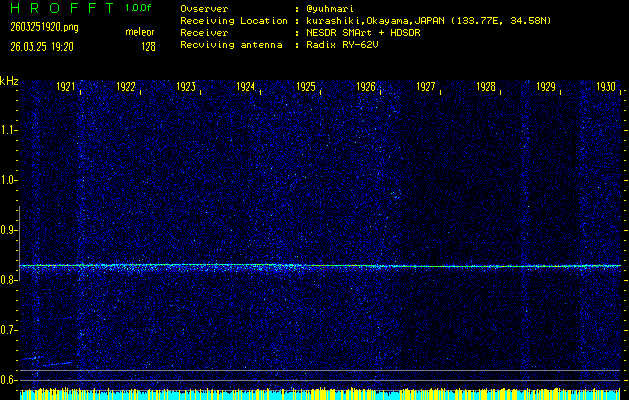Click the 1928 time marker

pos(486,88)
